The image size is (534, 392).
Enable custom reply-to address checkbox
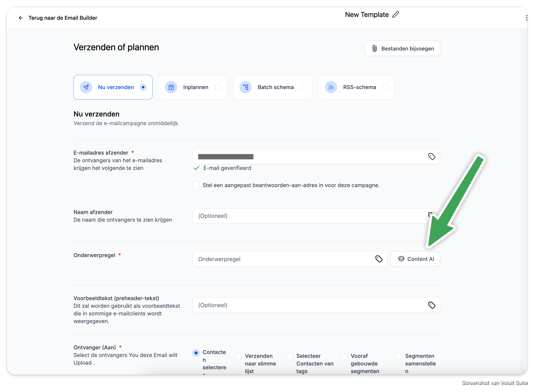click(x=196, y=185)
